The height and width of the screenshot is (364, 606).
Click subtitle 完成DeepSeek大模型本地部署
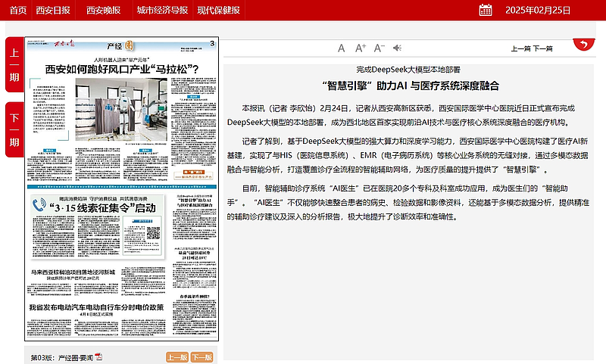coord(408,70)
